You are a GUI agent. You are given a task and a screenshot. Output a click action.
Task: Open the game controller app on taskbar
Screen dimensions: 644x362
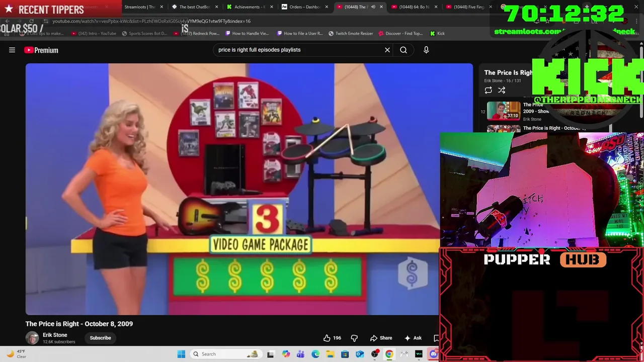tap(404, 354)
